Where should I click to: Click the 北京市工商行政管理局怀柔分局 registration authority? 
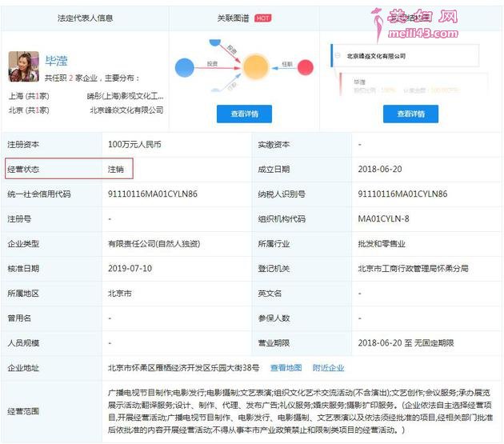(x=413, y=269)
